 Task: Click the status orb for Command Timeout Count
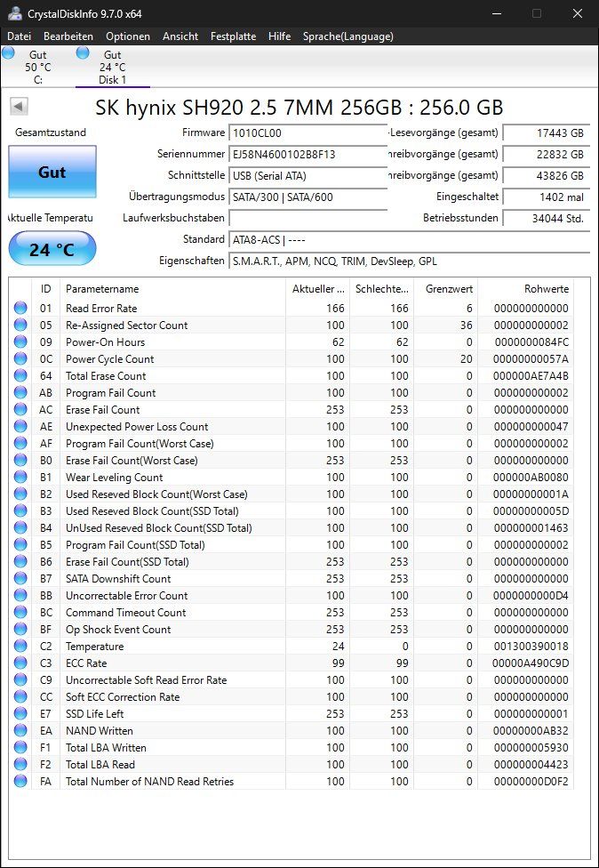click(x=20, y=612)
